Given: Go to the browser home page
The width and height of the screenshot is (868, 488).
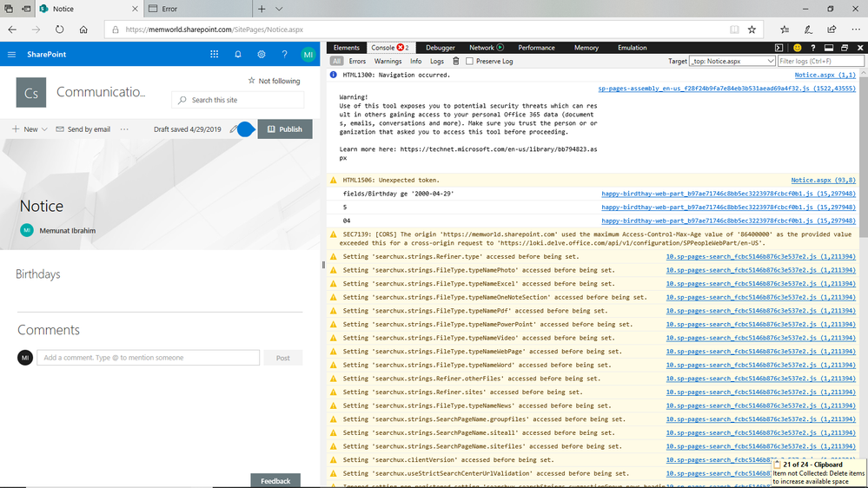Looking at the screenshot, I should point(83,30).
